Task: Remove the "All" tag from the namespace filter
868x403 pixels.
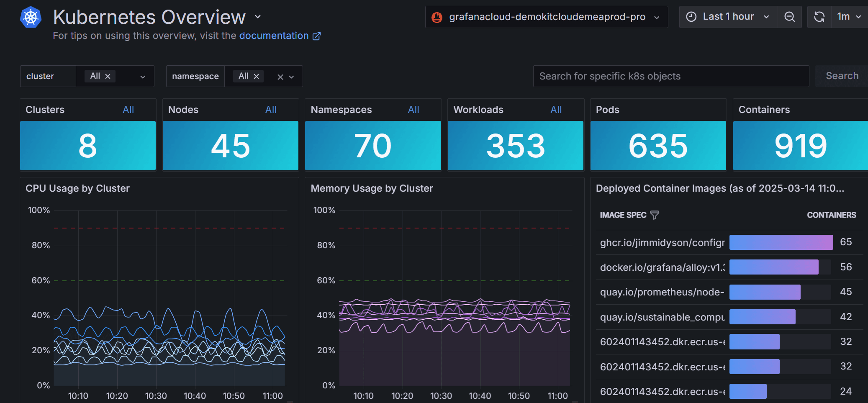Action: 257,76
